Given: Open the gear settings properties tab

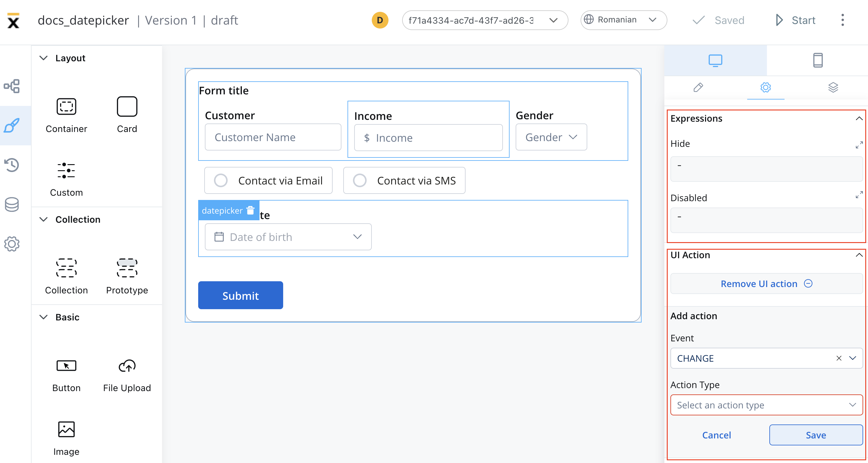Looking at the screenshot, I should [765, 88].
